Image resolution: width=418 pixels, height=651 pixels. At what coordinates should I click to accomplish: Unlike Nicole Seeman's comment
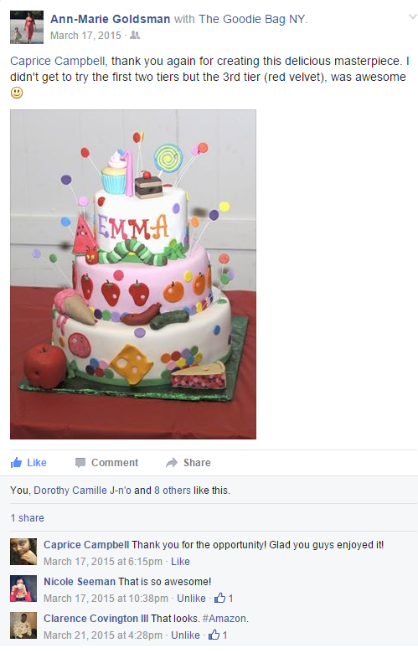191,598
